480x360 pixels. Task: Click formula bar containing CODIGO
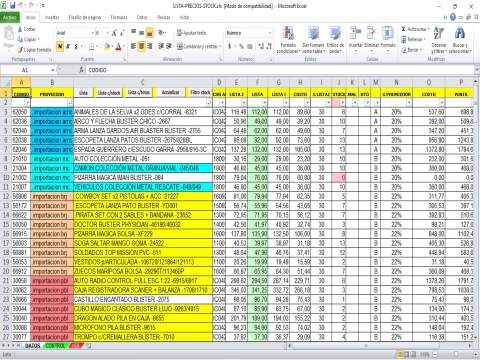tap(280, 70)
